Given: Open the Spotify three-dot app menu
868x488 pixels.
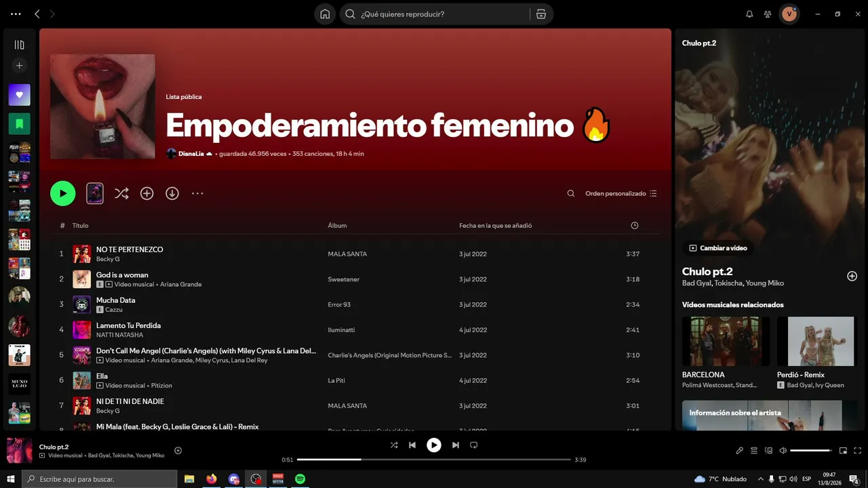Looking at the screenshot, I should [16, 14].
